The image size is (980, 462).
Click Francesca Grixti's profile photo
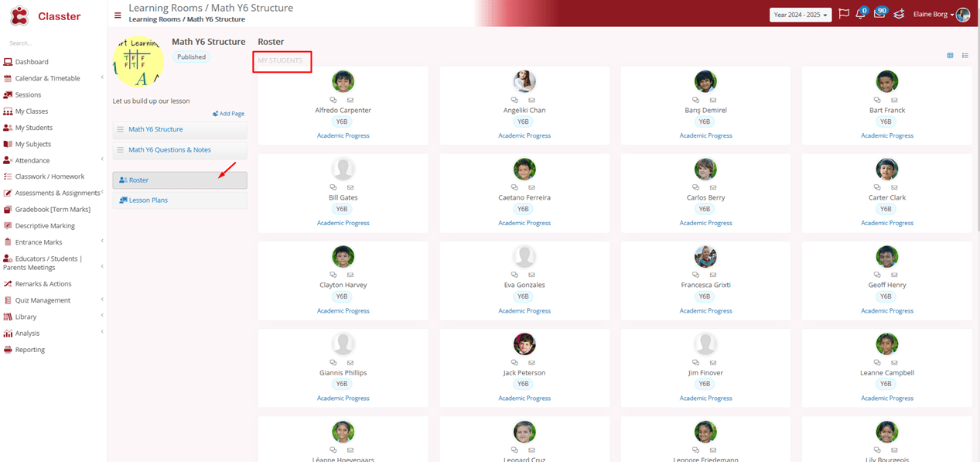[x=705, y=257]
